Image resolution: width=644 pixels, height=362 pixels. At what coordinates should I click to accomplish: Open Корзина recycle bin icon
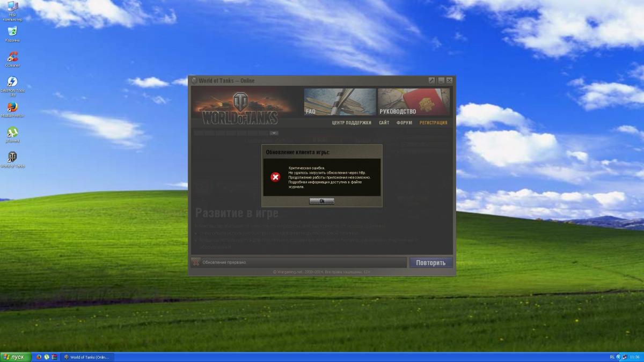12,34
